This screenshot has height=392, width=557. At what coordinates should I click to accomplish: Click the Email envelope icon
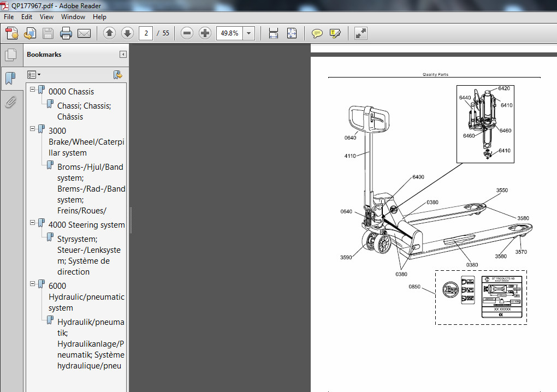click(84, 33)
